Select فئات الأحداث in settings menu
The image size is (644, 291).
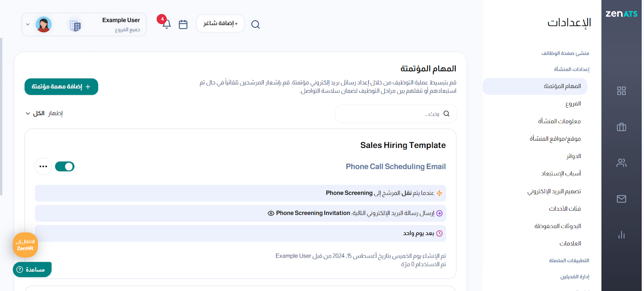click(x=565, y=209)
